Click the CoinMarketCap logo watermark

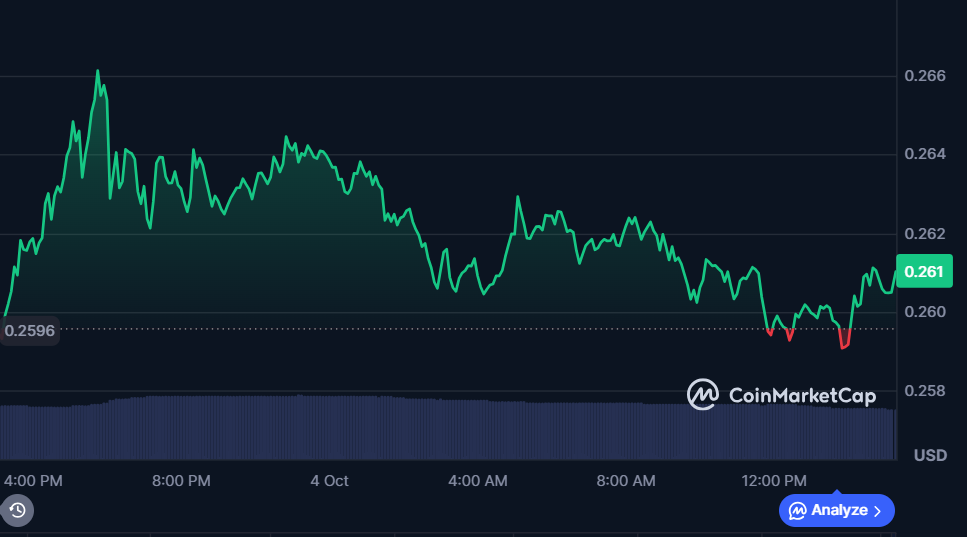coord(703,395)
